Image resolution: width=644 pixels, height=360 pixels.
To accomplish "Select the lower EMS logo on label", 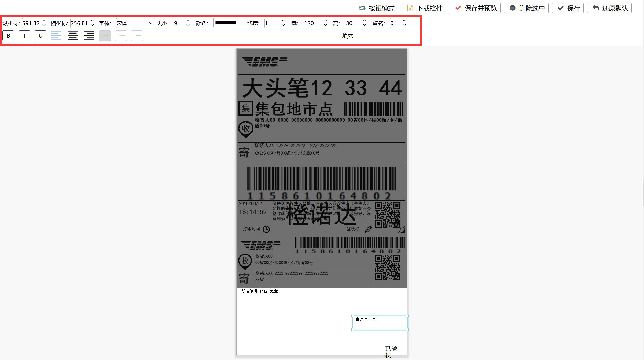I will 260,245.
